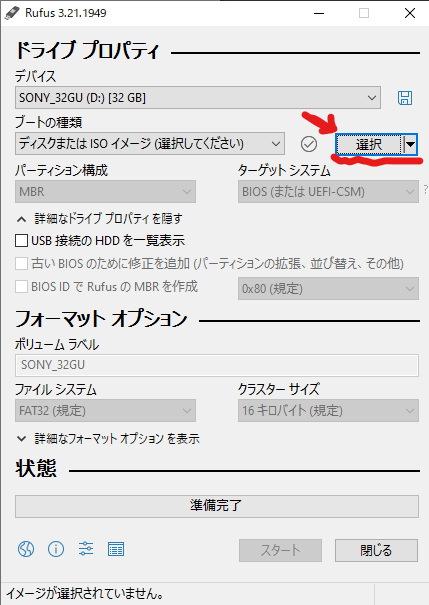The width and height of the screenshot is (429, 605).
Task: Click the 閉じる button
Action: point(376,550)
